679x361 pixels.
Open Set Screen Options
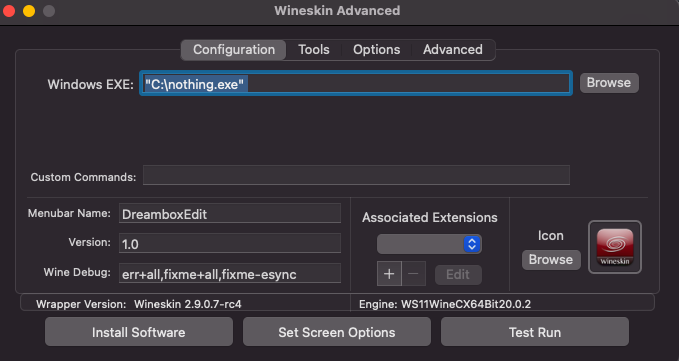pos(337,332)
